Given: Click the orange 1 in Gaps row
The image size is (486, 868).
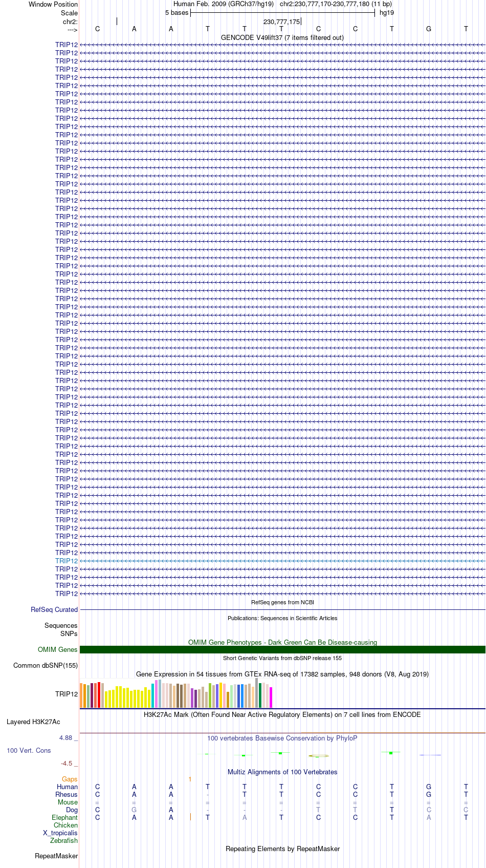Looking at the screenshot, I should tap(190, 779).
